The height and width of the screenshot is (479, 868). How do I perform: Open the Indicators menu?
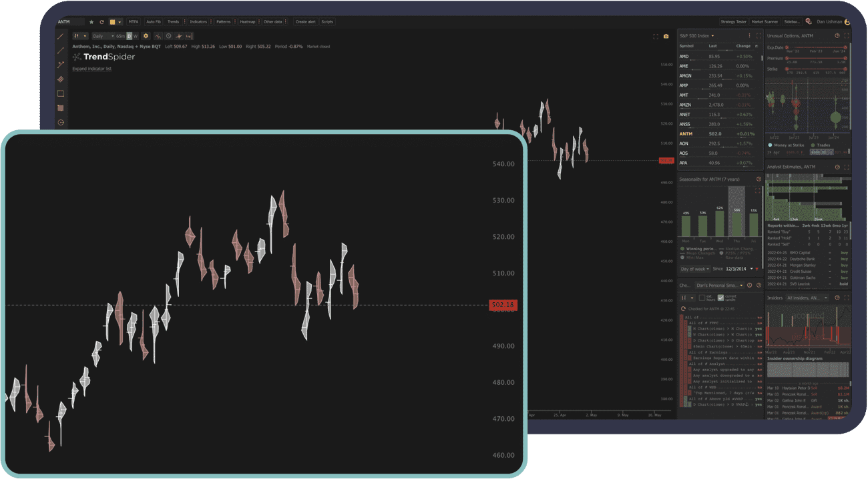click(x=199, y=21)
